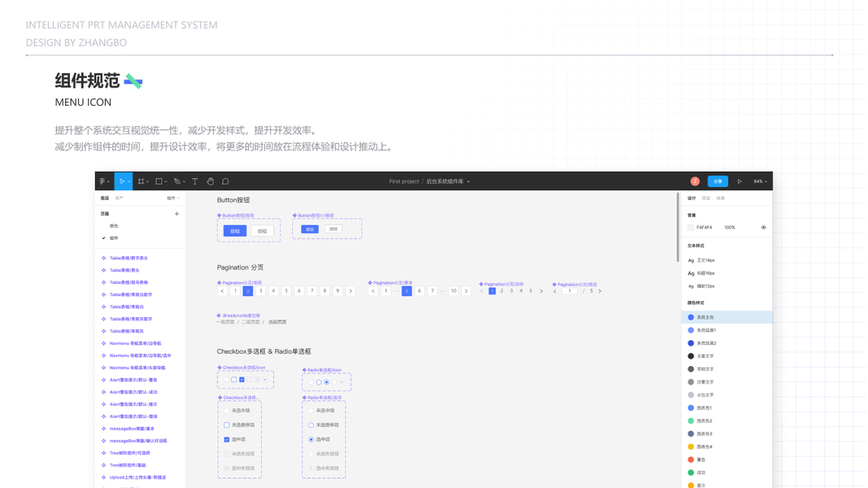Open the Figma main menu icon
Image resolution: width=868 pixels, height=488 pixels.
103,181
